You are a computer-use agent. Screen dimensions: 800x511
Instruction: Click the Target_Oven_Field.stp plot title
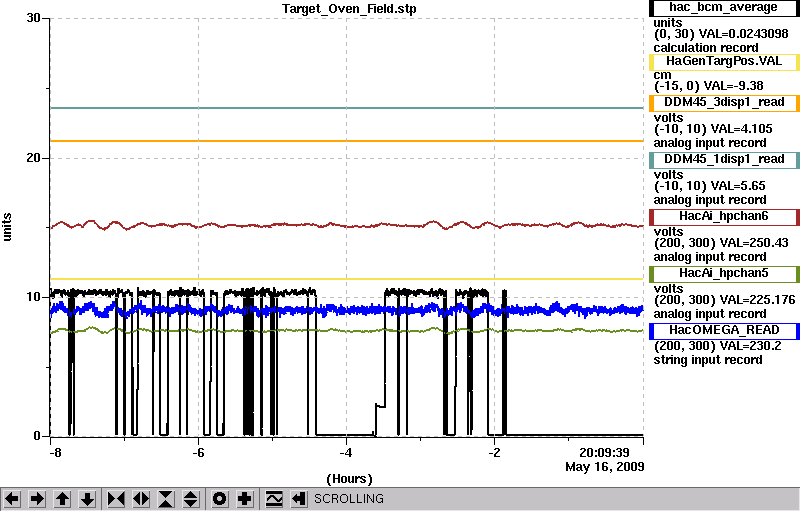(349, 9)
